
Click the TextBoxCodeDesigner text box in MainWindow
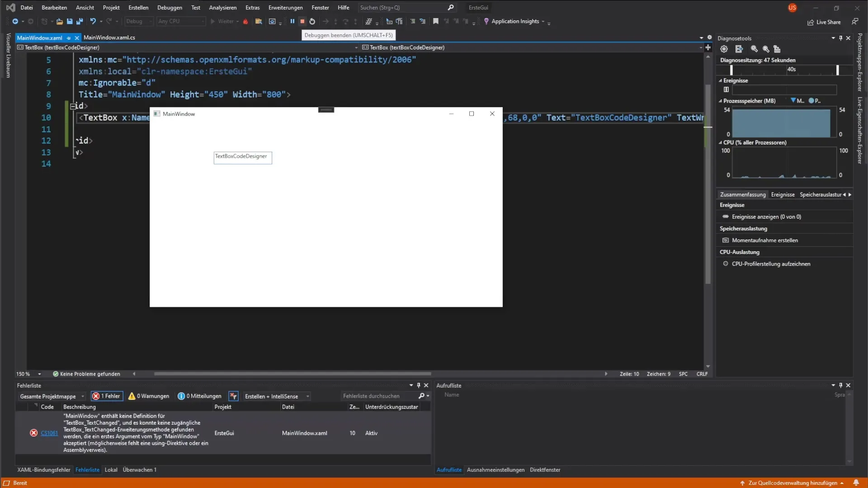coord(243,158)
